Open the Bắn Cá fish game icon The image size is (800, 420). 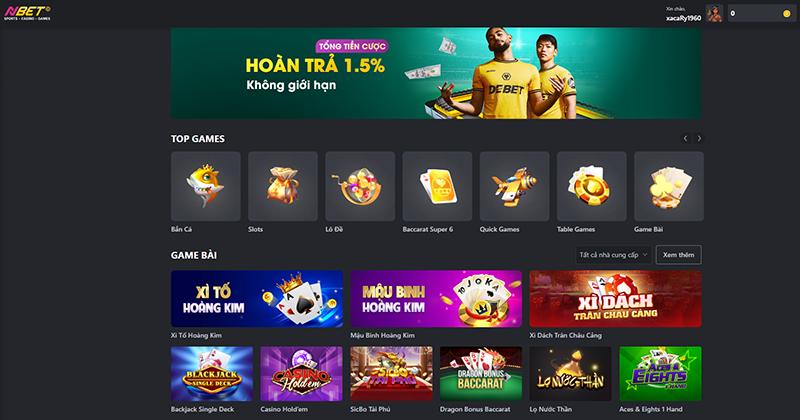tap(206, 186)
